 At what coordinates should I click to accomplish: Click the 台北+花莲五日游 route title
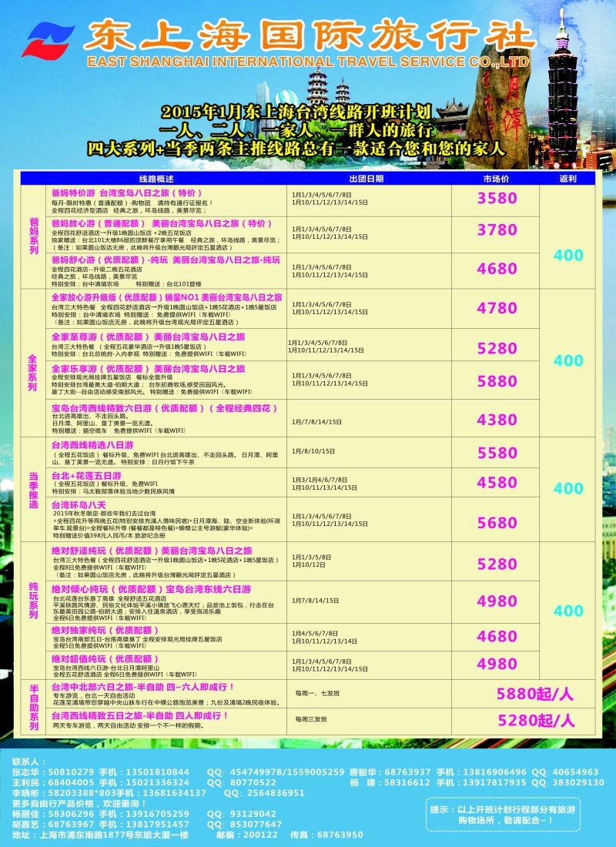[86, 476]
